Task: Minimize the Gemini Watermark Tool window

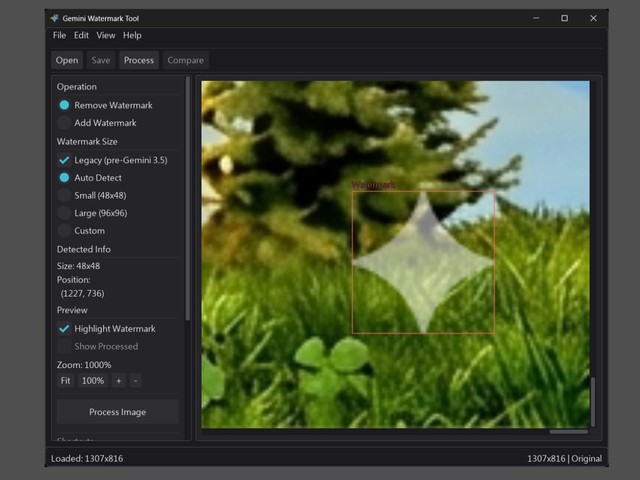Action: pos(536,18)
